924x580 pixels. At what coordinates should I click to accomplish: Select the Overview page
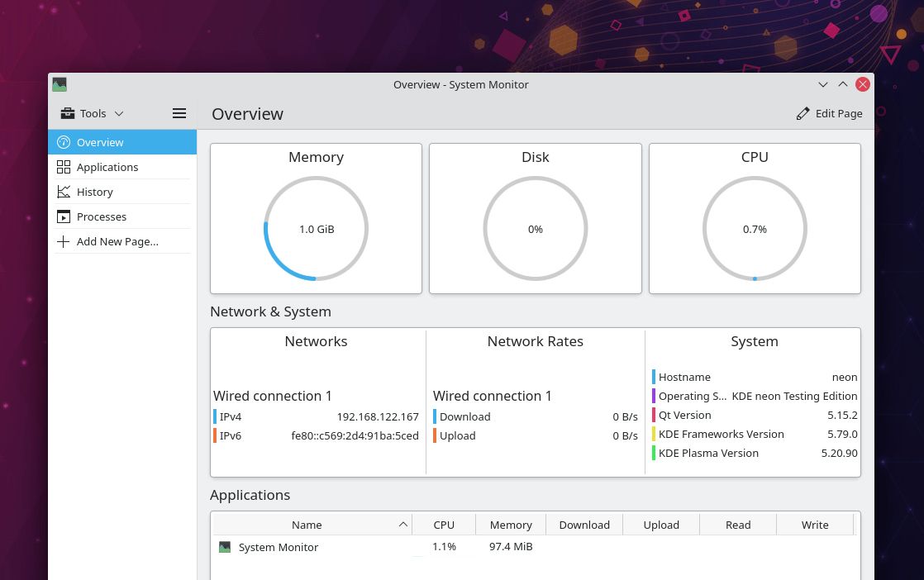pos(122,142)
